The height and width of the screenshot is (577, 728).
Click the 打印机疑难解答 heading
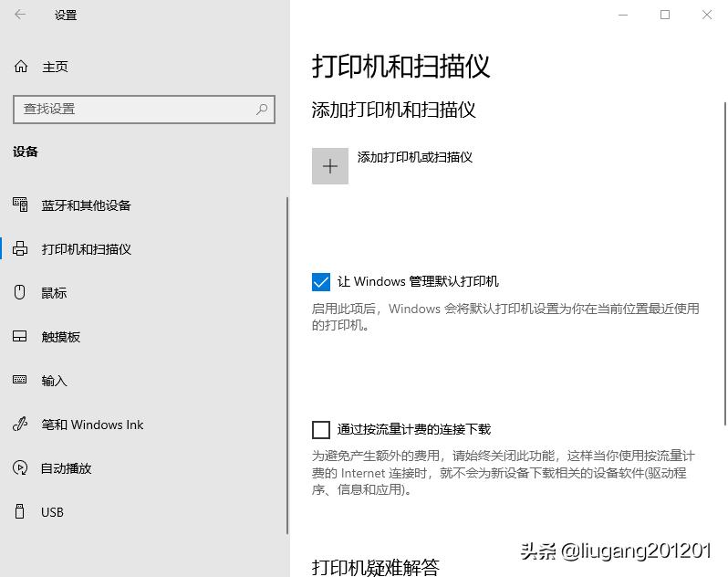pyautogui.click(x=375, y=567)
